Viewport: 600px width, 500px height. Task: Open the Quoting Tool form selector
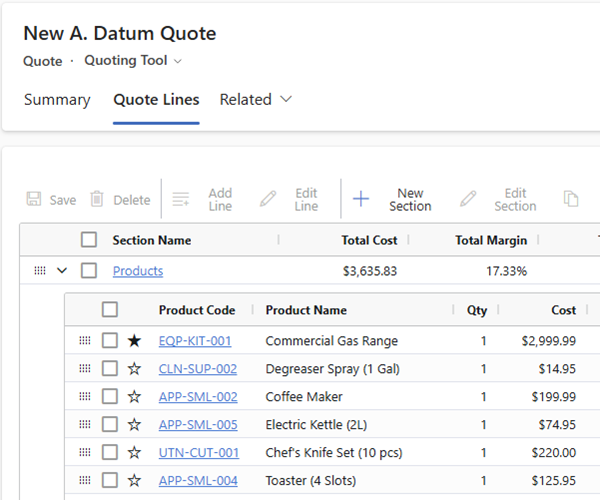pos(133,61)
